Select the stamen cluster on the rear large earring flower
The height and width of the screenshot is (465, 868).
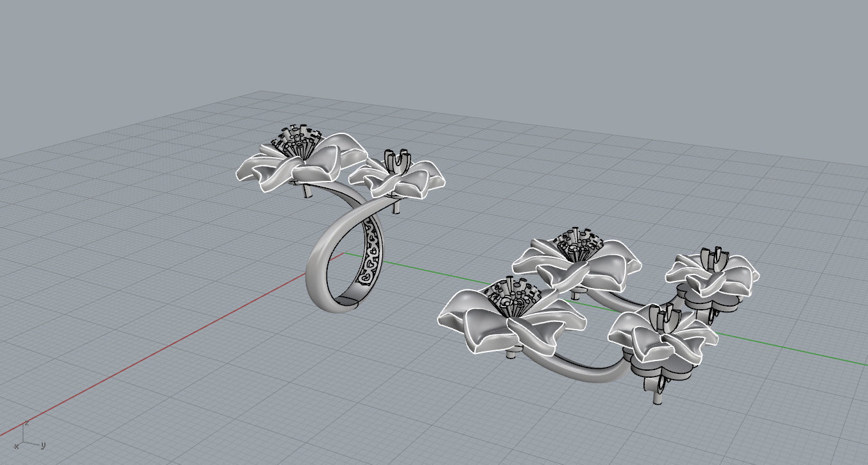(x=579, y=244)
